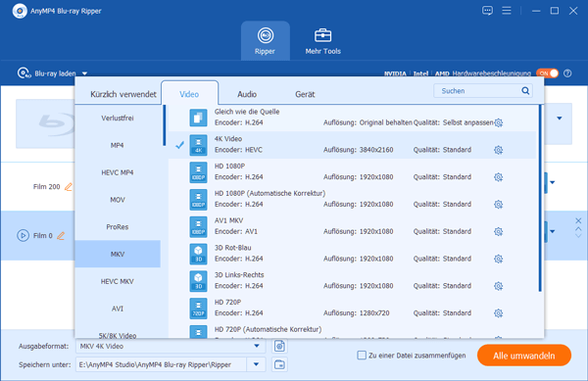Click the search magnifier icon

pyautogui.click(x=525, y=91)
